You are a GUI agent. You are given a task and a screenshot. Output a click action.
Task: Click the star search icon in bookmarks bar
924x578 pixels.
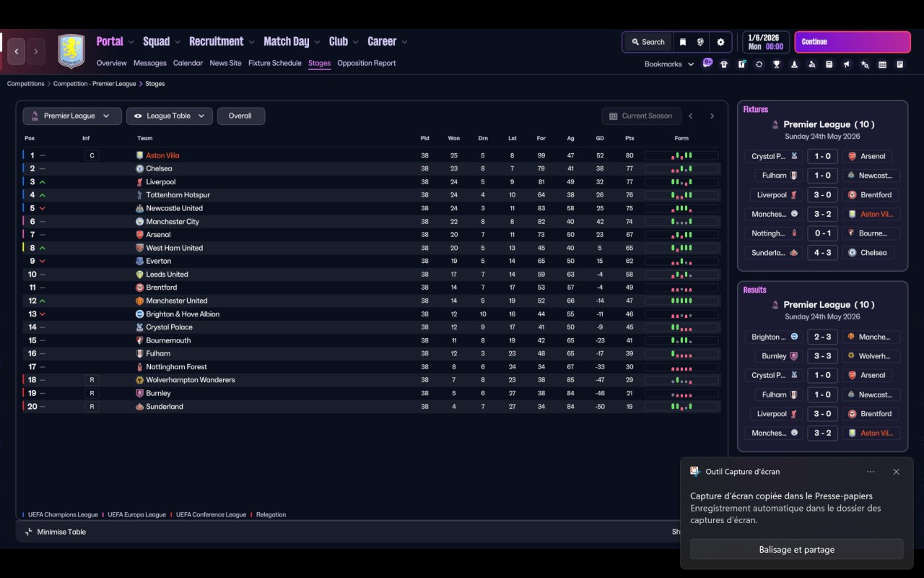865,64
